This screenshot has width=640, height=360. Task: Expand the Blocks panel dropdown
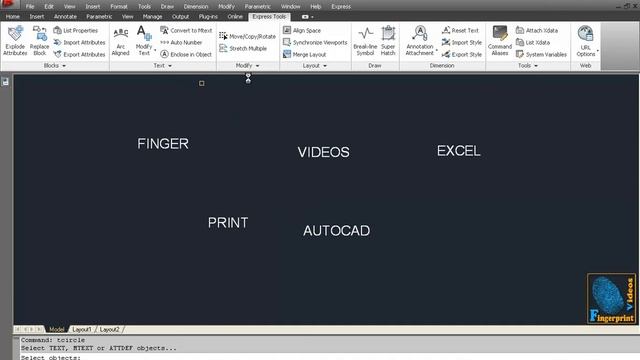pos(64,66)
